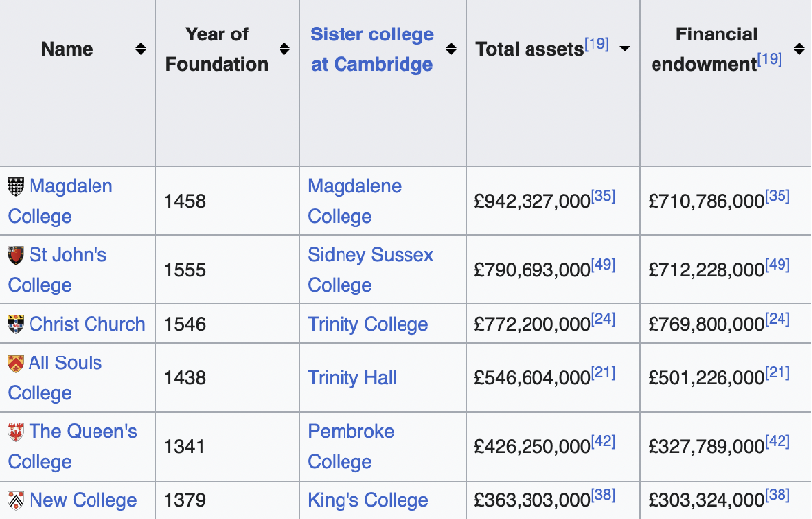812x519 pixels.
Task: Open the Magdalene College Cambridge link
Action: [354, 201]
